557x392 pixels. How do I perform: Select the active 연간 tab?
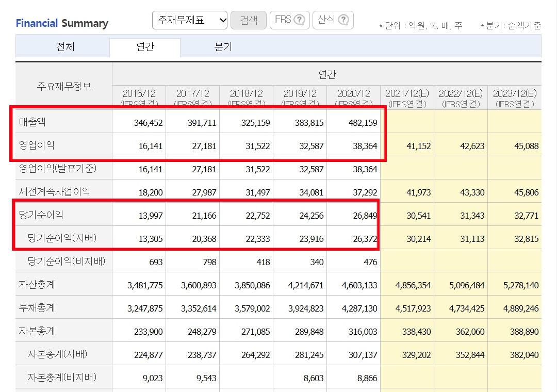coord(146,47)
